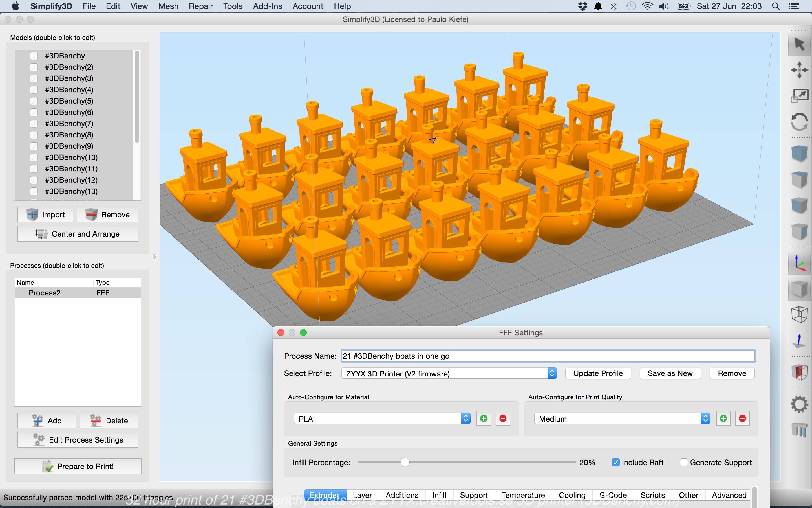Enable the Generate Support checkbox
Image resolution: width=812 pixels, height=508 pixels.
point(683,462)
